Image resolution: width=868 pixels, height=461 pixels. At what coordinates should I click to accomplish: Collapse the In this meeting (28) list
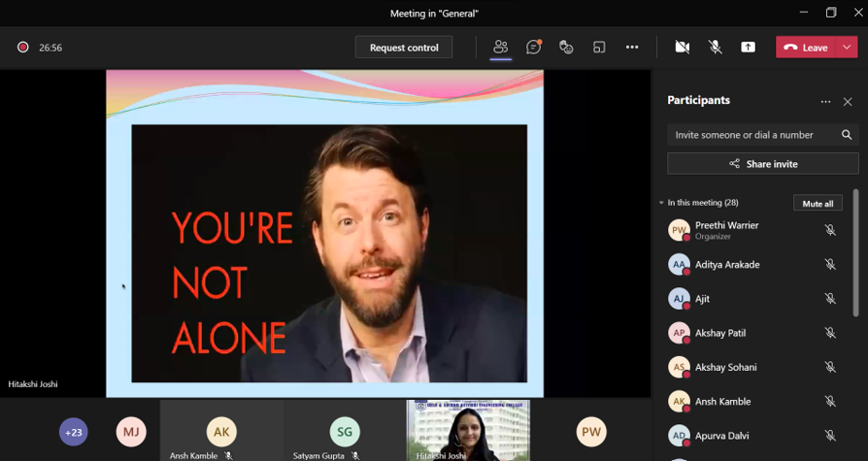click(x=661, y=203)
